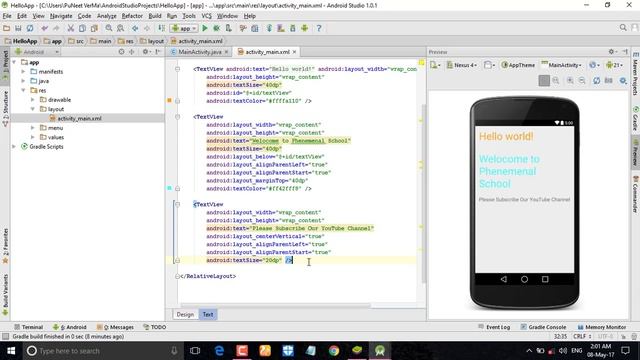Open the locale globe dropdown in Preview
640x360 pixels.
[x=594, y=65]
